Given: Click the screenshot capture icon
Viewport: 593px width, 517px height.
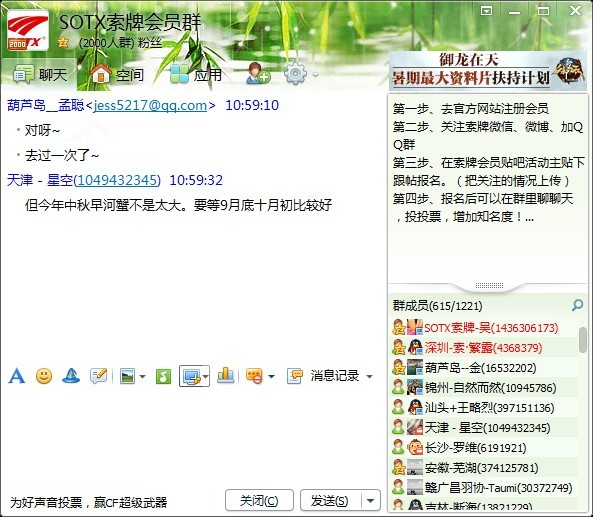Looking at the screenshot, I should [191, 376].
